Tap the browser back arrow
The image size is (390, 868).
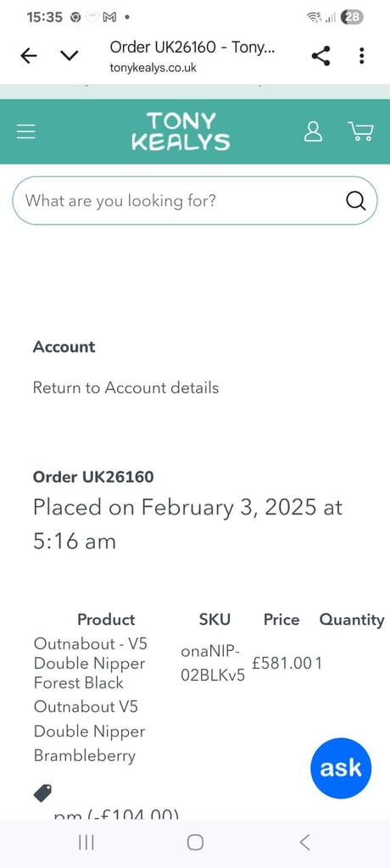coord(29,55)
